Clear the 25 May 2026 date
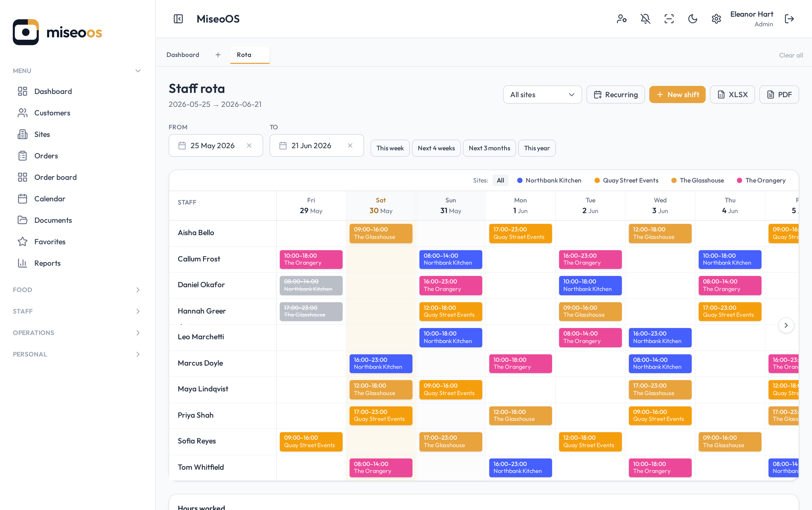Screen dimensions: 812x510 249,145
